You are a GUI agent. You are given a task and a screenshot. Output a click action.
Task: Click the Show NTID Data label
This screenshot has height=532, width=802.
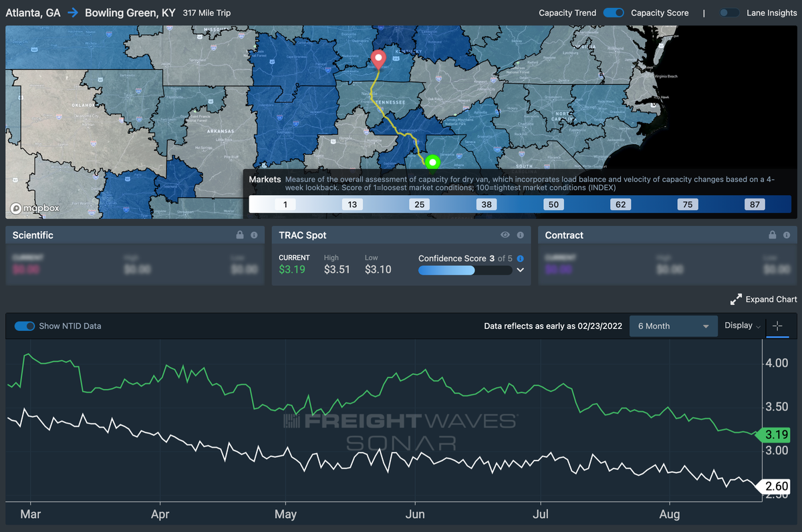tap(70, 326)
